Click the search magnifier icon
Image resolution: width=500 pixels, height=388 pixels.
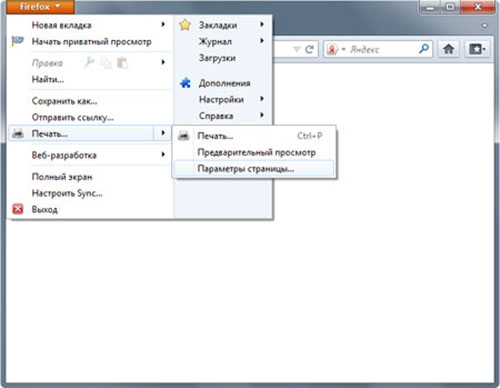[424, 49]
